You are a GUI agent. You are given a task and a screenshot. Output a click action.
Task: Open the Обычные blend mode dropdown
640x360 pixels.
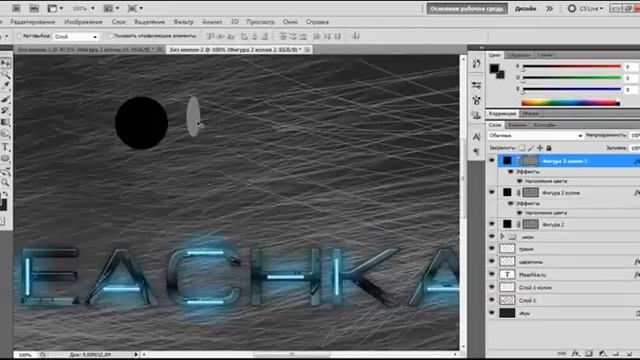[536, 136]
